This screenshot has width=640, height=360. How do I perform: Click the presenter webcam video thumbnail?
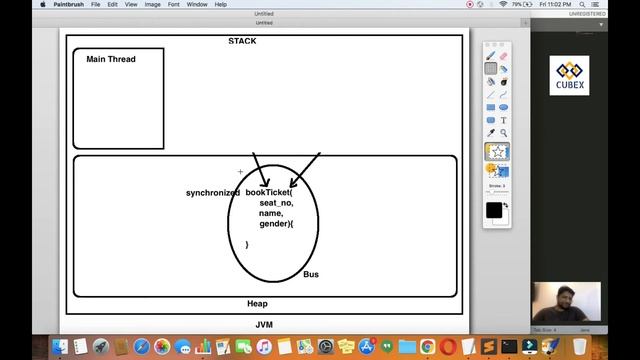[566, 302]
